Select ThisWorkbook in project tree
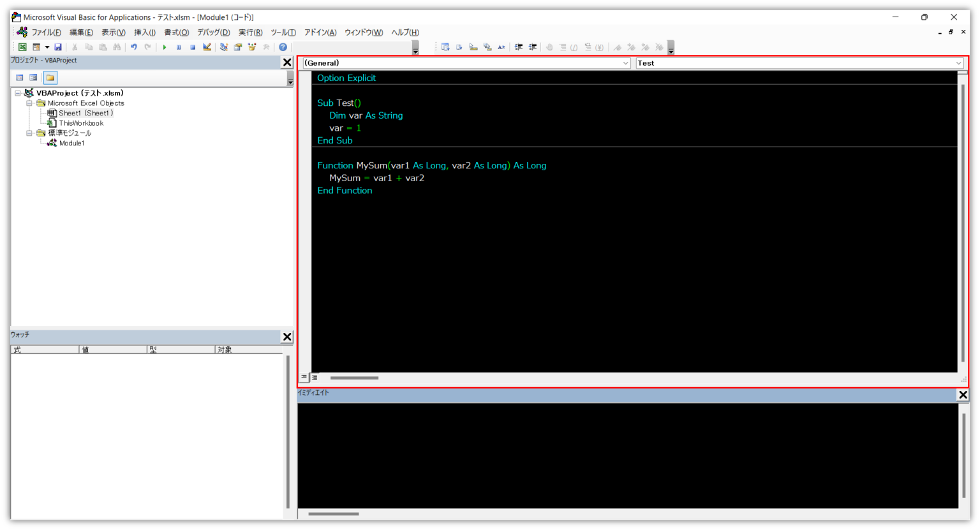 coord(81,123)
